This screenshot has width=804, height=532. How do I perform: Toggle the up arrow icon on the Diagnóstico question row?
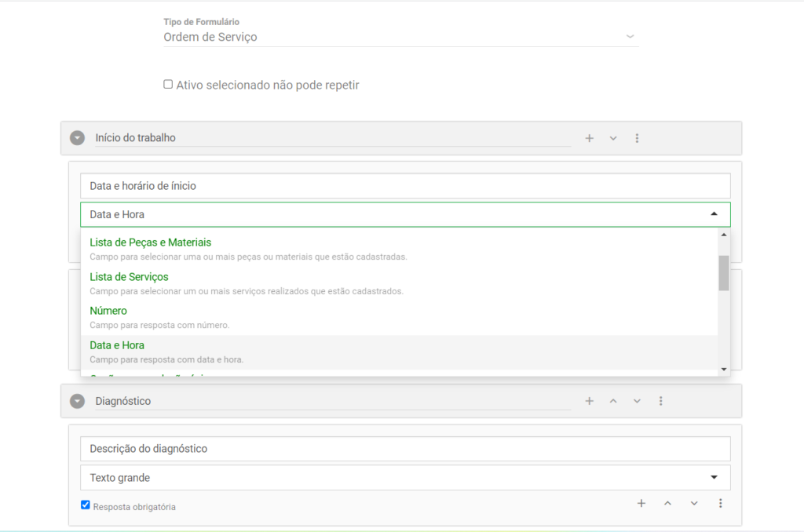[x=667, y=503]
